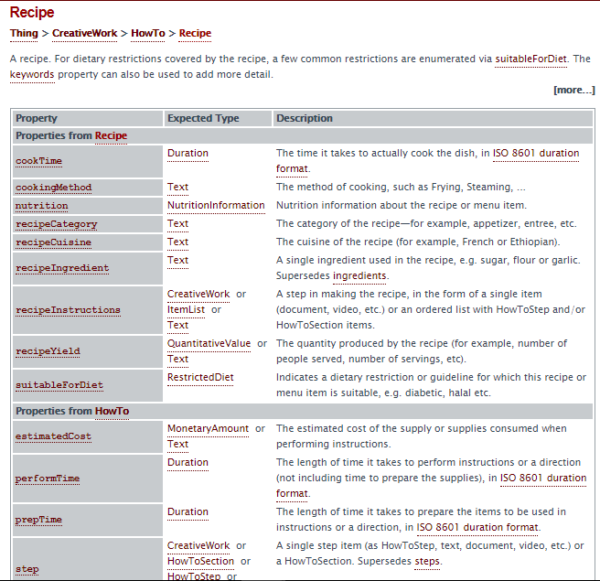Open the HowToSection type in step row

201,561
